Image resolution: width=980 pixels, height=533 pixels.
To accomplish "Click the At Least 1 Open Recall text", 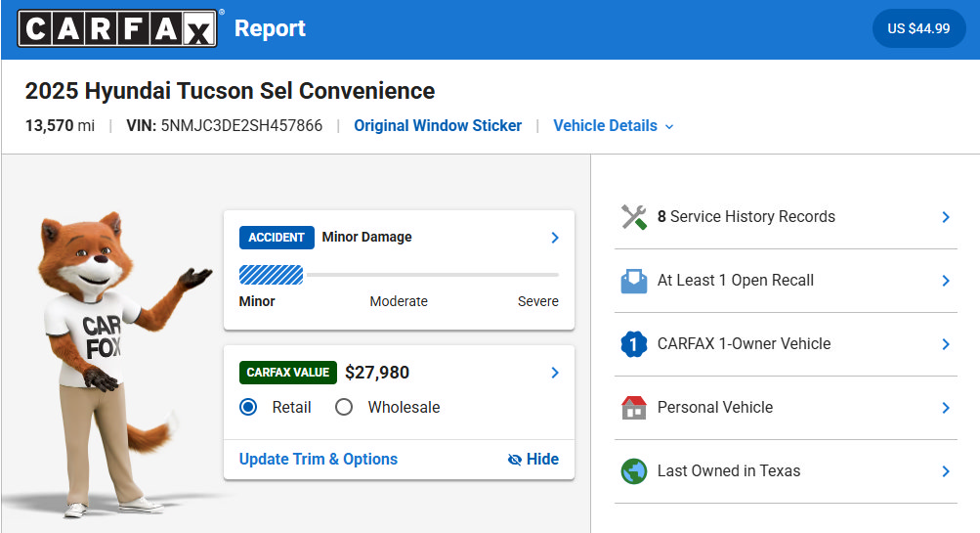I will click(x=736, y=281).
